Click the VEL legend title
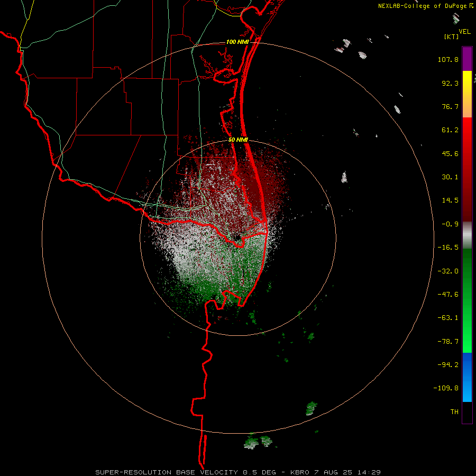The width and height of the screenshot is (476, 476). coord(464,31)
